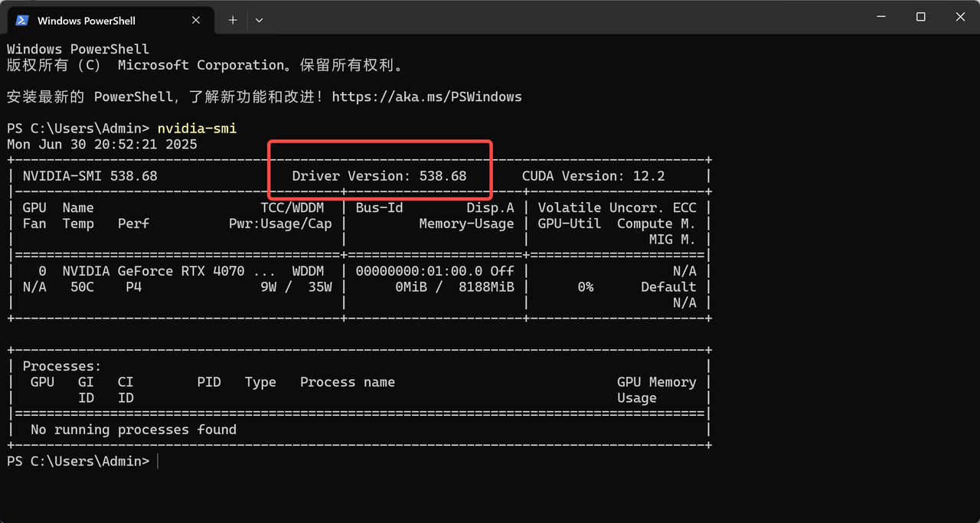Screen dimensions: 980x523
Task: Click the 'NVIDIA-SMI 538.68' text
Action: (90, 176)
